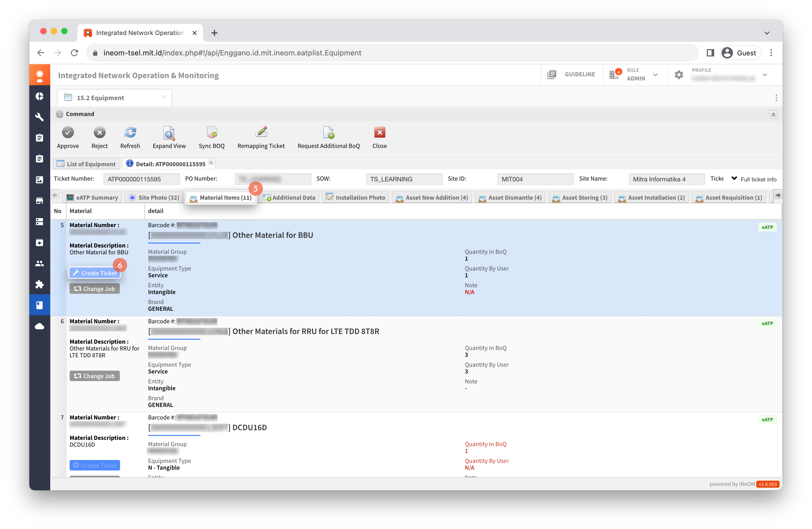Move the detail tabs left with arrow

(x=55, y=195)
